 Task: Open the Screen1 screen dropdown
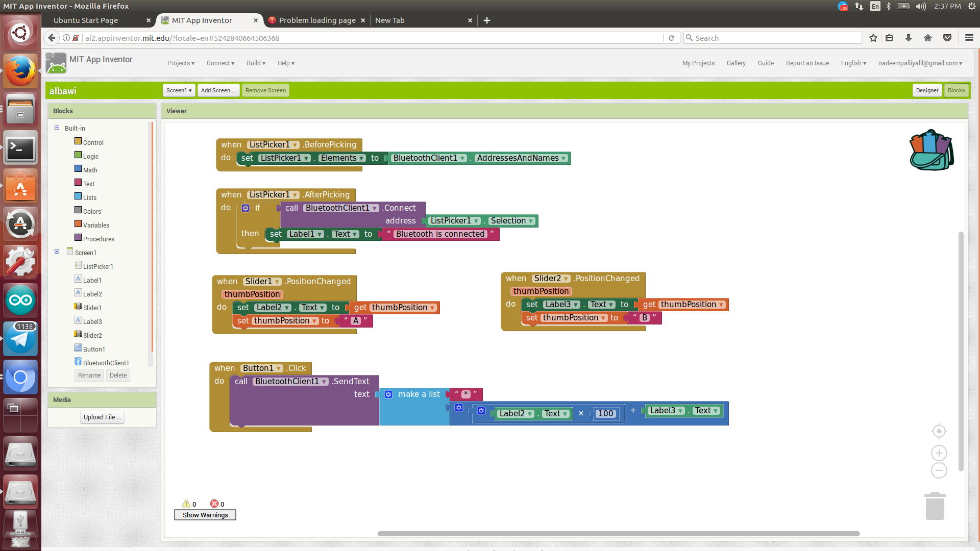click(179, 90)
